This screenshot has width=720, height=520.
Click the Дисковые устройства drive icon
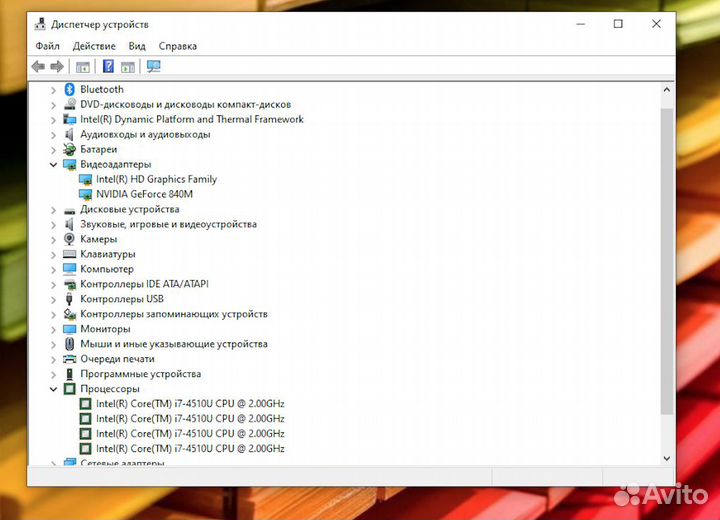[x=69, y=210]
